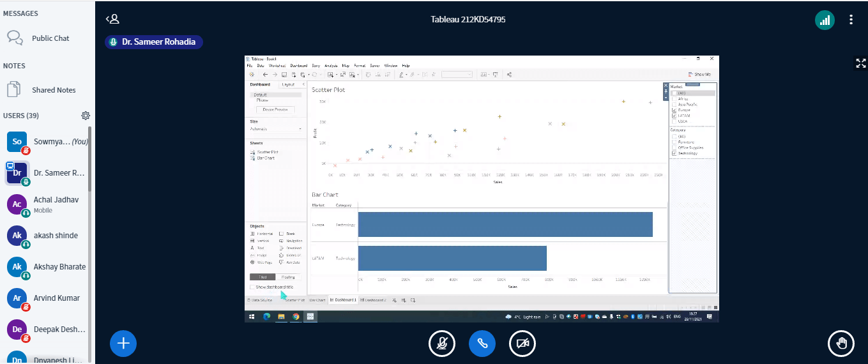Open the Market filter dropdown arrow
The height and width of the screenshot is (364, 868).
pos(666,98)
